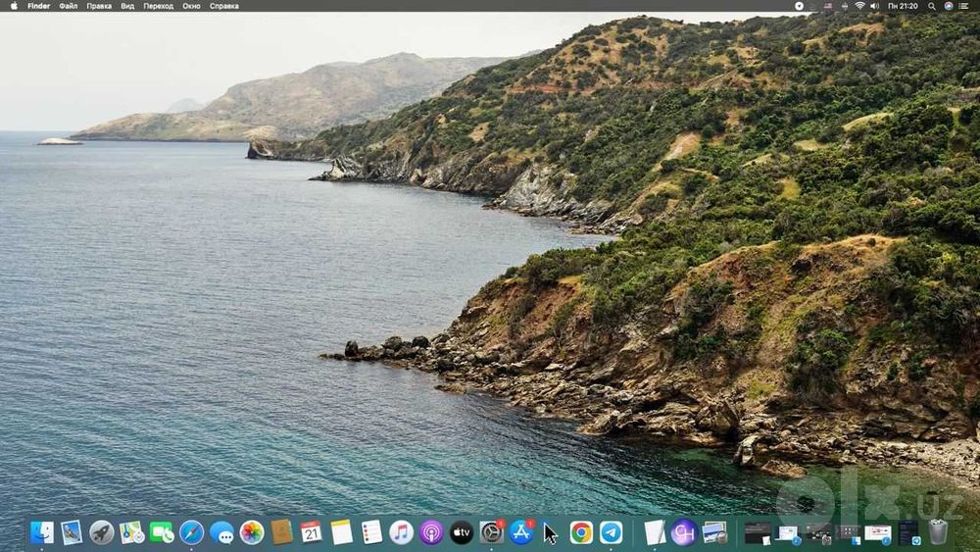Viewport: 980px width, 552px height.
Task: Open TextEdit paper and pen icon
Action: coord(655,532)
